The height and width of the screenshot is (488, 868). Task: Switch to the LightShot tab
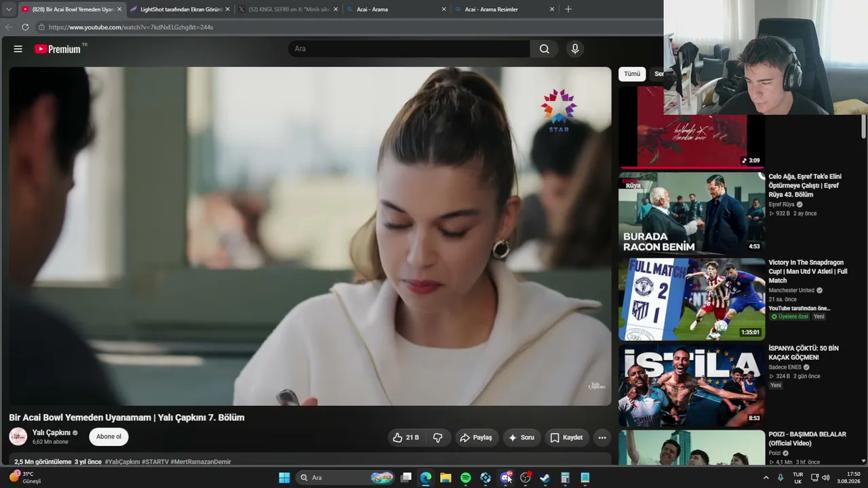coord(180,9)
